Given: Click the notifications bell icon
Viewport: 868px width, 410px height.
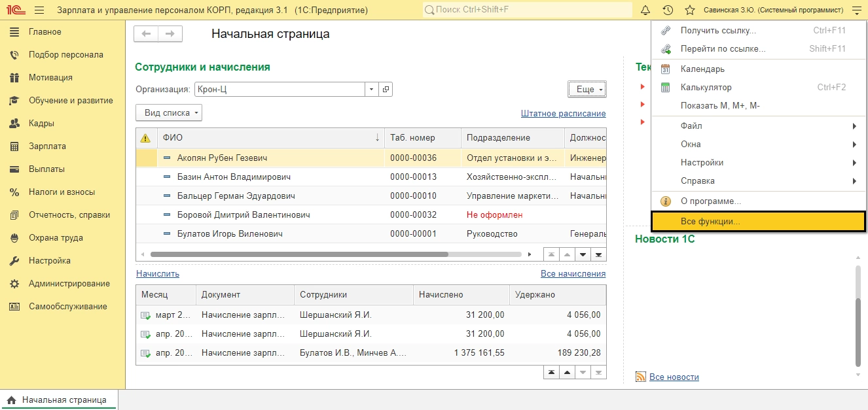Looking at the screenshot, I should [x=645, y=10].
